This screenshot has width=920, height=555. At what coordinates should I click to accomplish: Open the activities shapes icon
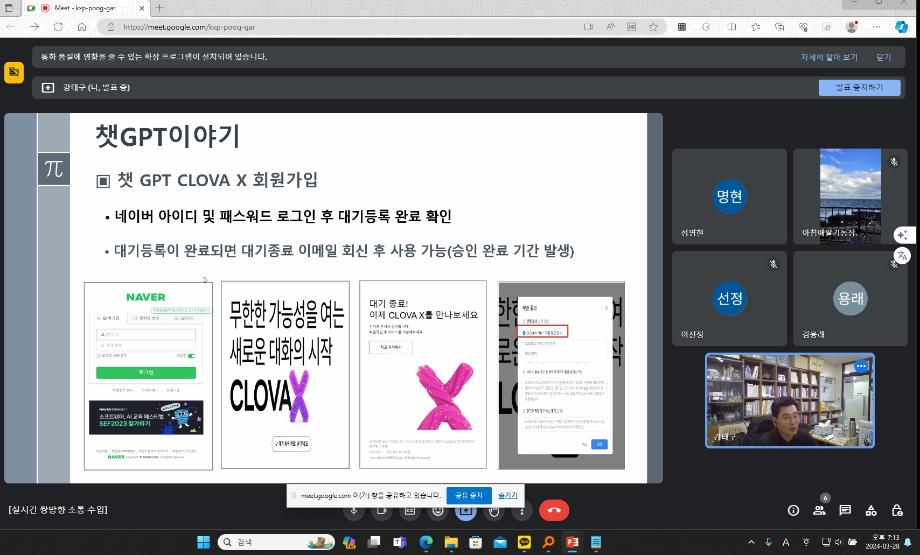(871, 510)
